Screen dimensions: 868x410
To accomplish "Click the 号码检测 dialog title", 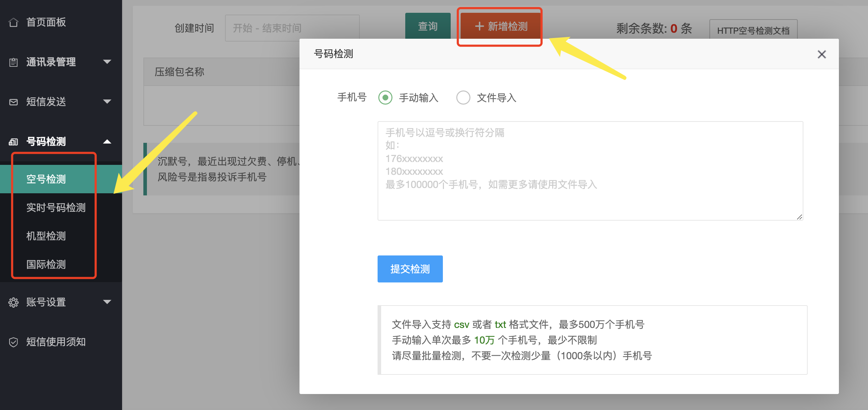I will pyautogui.click(x=334, y=54).
